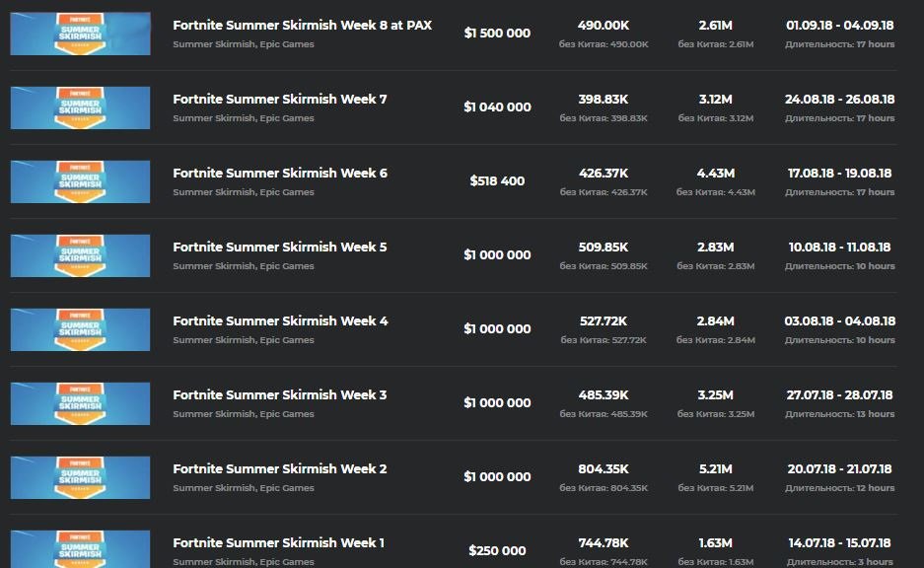
Task: Click the 24.08.18 - 26.08.18 date range
Action: 839,99
